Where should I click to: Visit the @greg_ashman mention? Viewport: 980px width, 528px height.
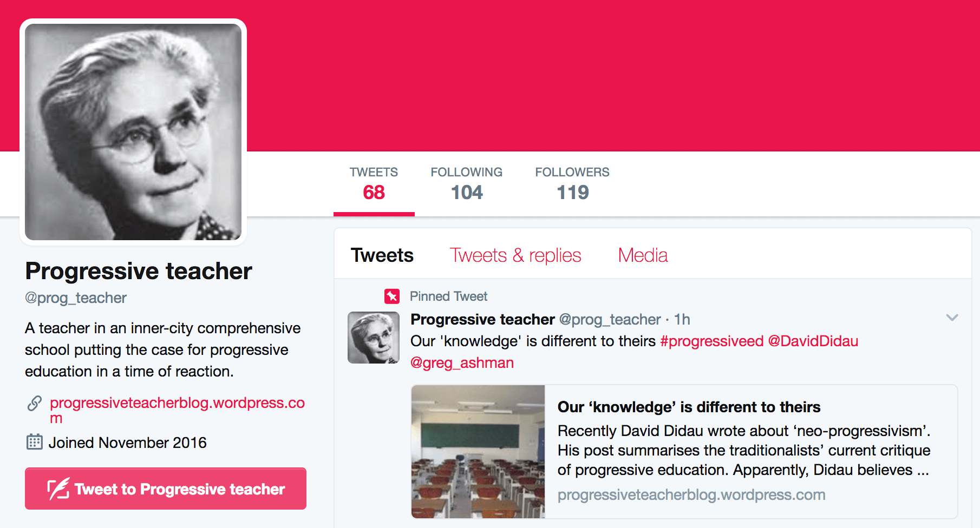point(462,363)
